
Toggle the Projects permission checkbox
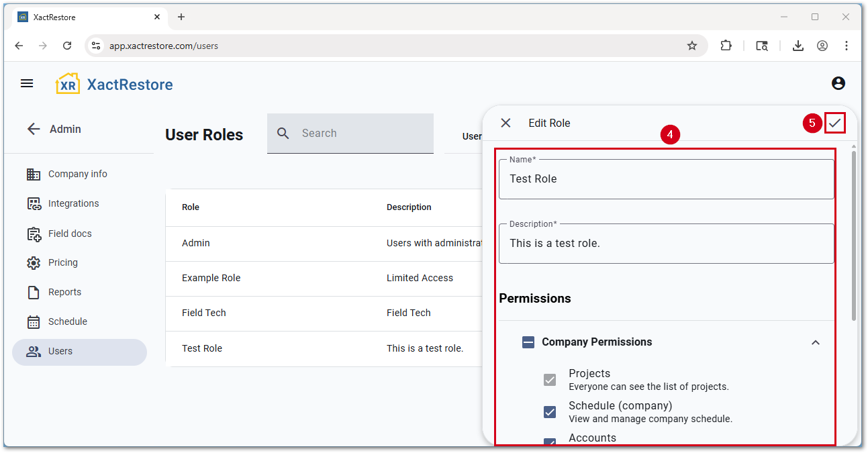pyautogui.click(x=550, y=380)
